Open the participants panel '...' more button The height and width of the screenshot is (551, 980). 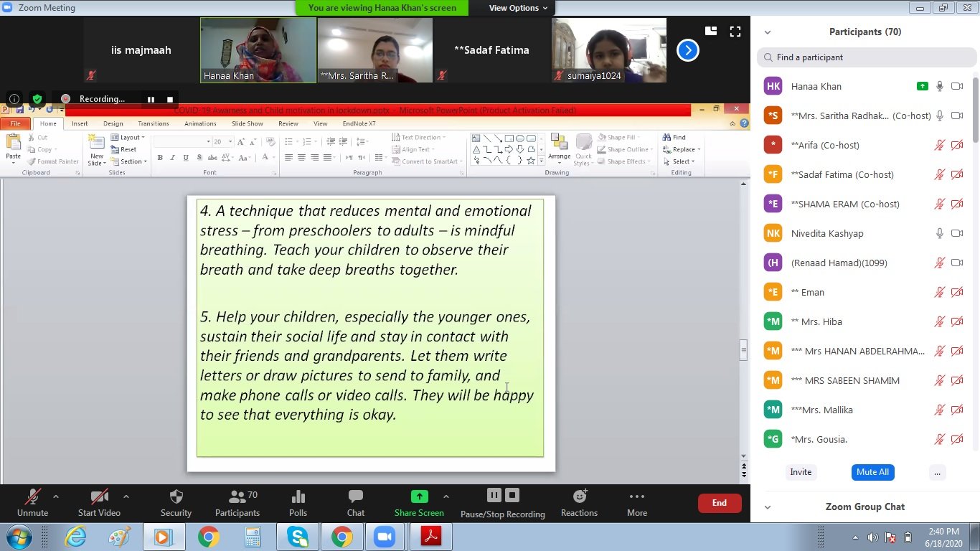(x=937, y=472)
